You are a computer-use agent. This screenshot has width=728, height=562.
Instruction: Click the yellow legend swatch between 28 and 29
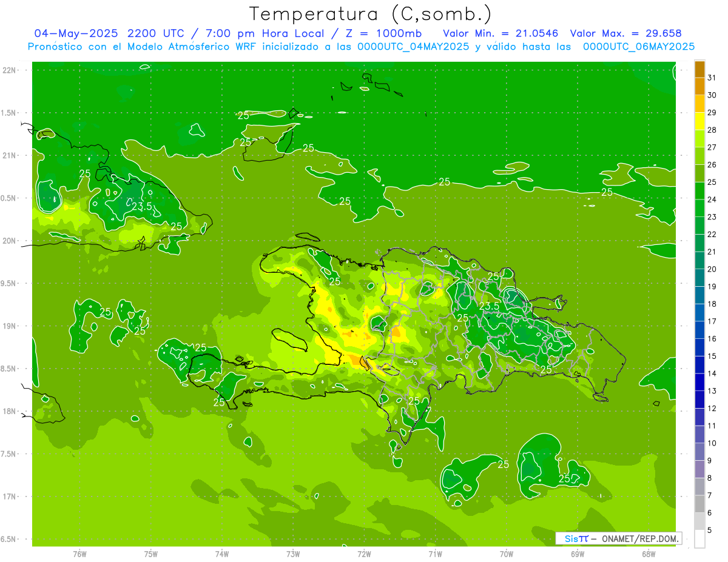pyautogui.click(x=699, y=121)
